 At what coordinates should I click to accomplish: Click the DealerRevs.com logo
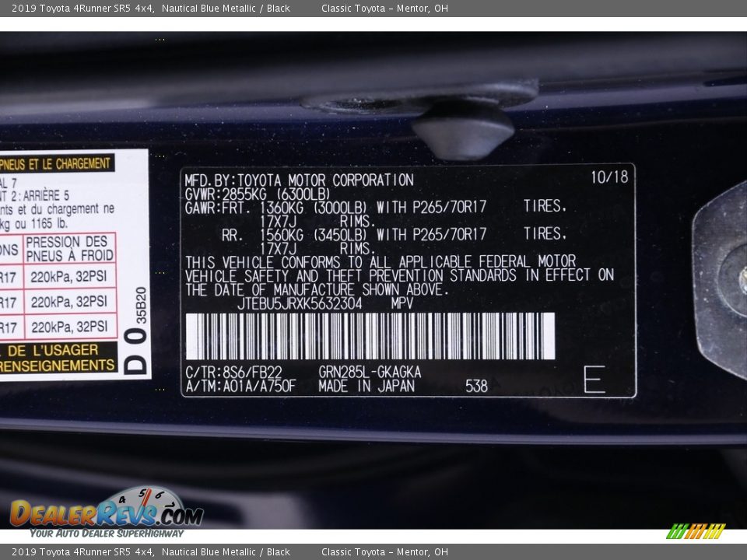[x=106, y=513]
